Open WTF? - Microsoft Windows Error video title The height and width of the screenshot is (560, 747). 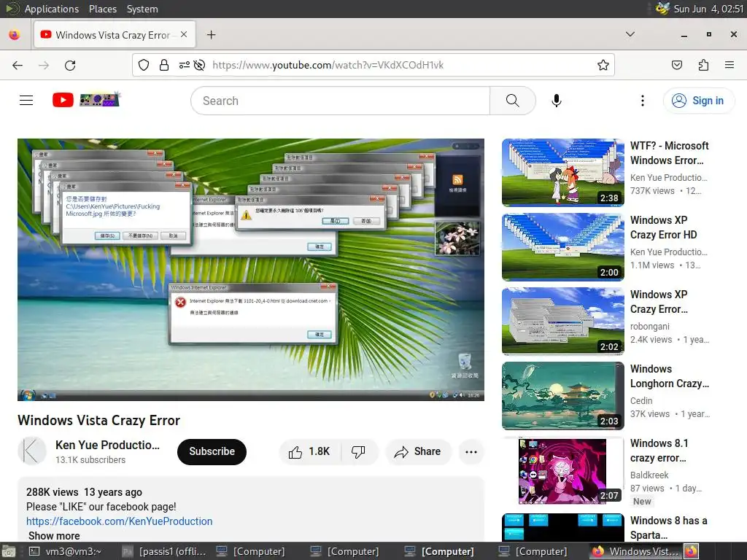coord(670,153)
